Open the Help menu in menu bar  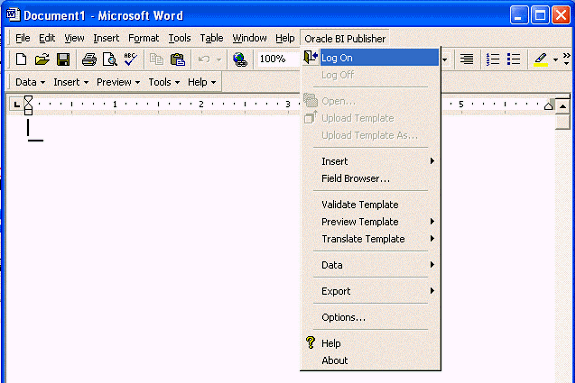pyautogui.click(x=285, y=38)
